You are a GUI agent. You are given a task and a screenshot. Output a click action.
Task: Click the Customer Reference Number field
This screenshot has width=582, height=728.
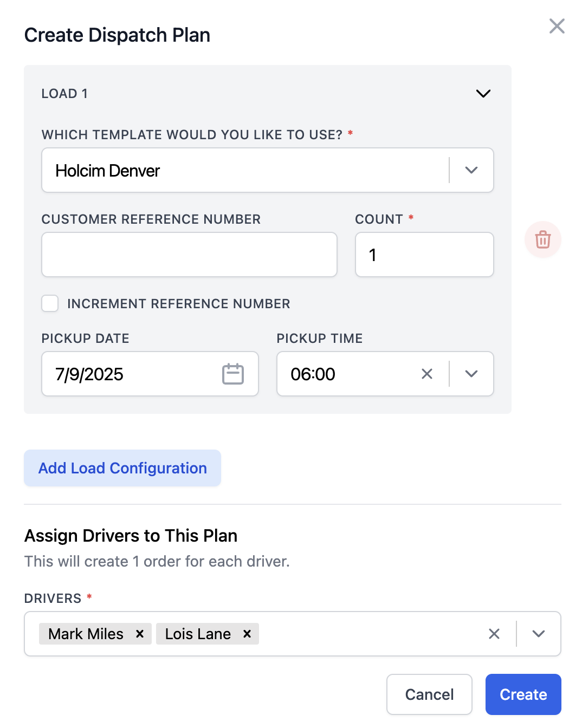click(189, 255)
